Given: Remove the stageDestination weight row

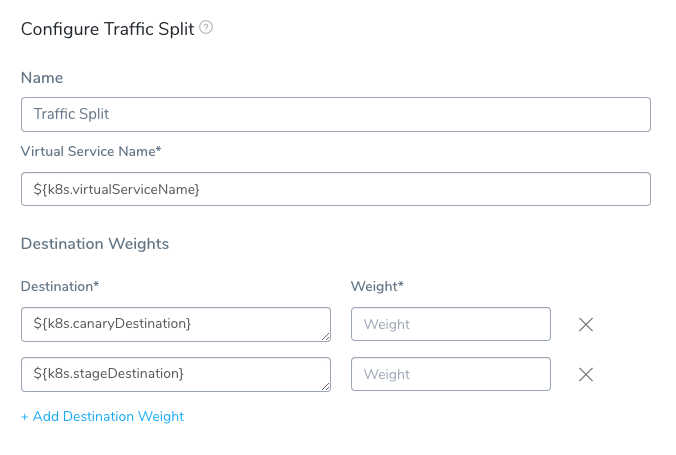Looking at the screenshot, I should pos(586,374).
